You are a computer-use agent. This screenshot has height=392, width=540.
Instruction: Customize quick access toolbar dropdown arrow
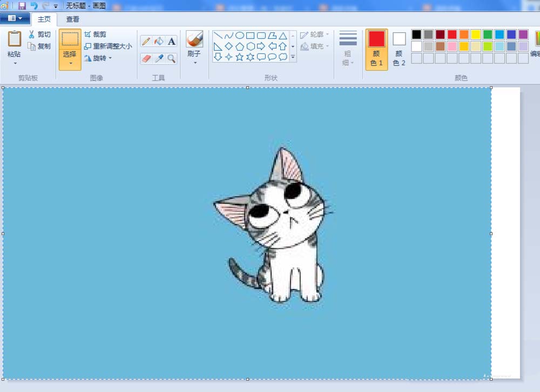pyautogui.click(x=56, y=6)
